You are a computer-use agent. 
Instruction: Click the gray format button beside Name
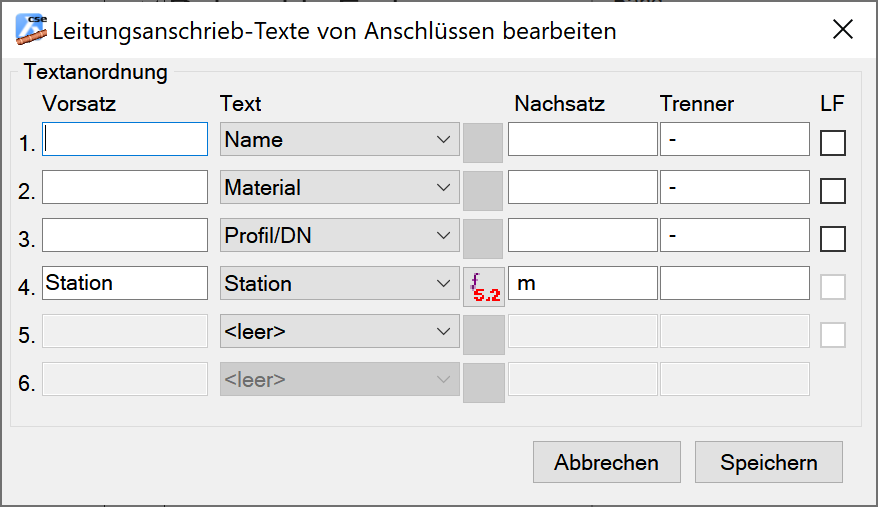click(x=484, y=142)
